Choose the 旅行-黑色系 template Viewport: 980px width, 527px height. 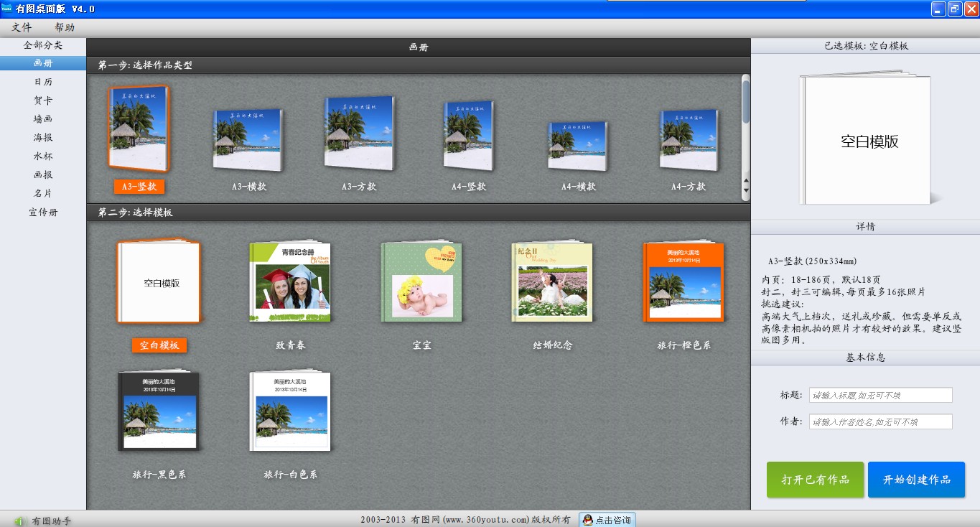tap(159, 411)
